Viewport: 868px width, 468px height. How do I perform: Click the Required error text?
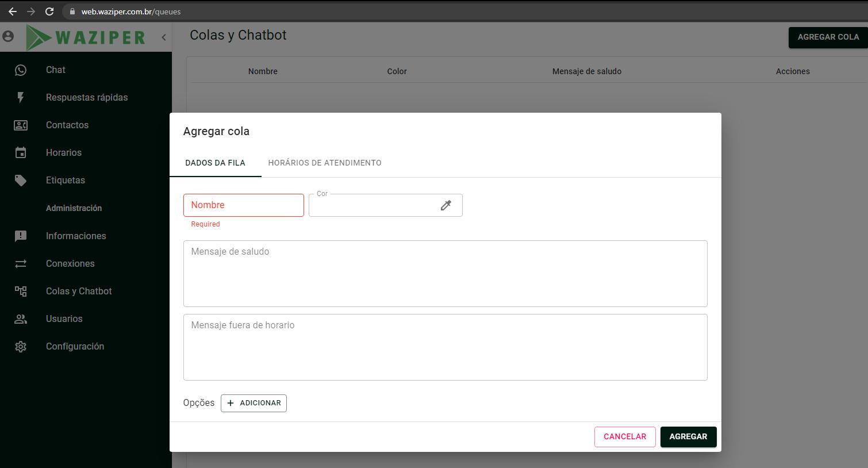pyautogui.click(x=205, y=224)
